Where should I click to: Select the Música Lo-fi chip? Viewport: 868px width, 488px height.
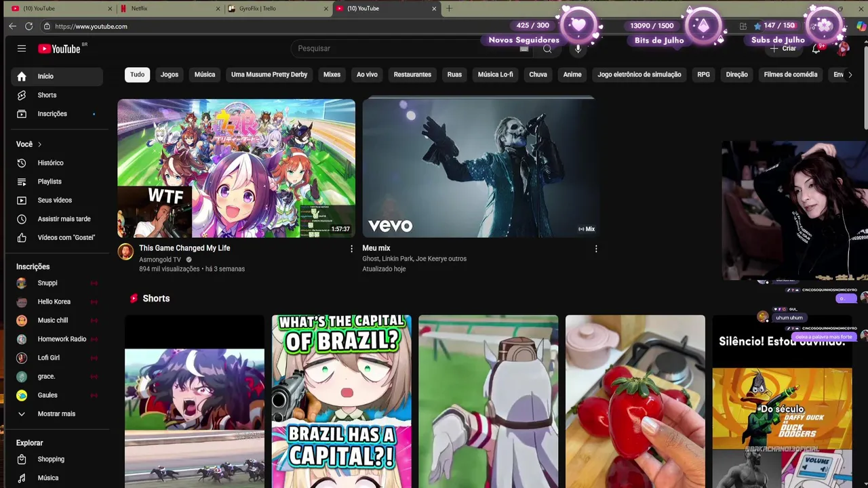(496, 75)
